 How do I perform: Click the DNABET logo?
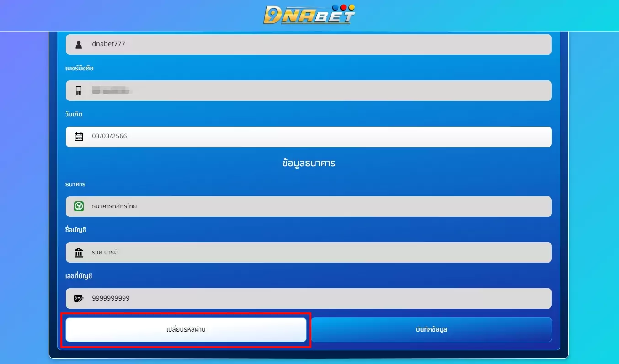[x=309, y=14]
